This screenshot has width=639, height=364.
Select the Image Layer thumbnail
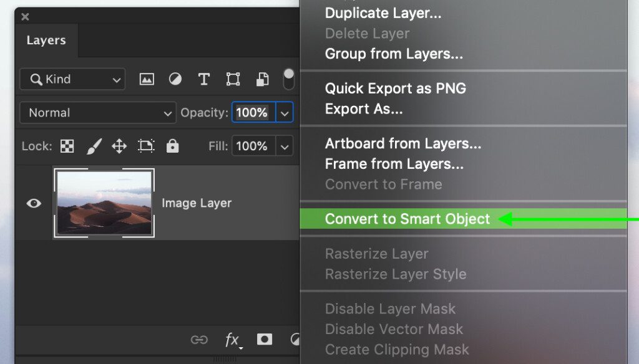tap(104, 203)
